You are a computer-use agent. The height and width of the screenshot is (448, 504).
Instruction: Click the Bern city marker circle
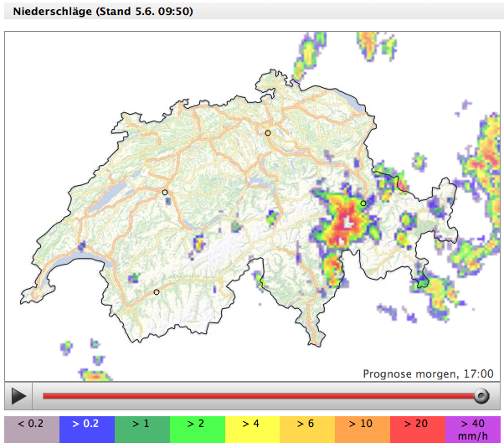(165, 193)
